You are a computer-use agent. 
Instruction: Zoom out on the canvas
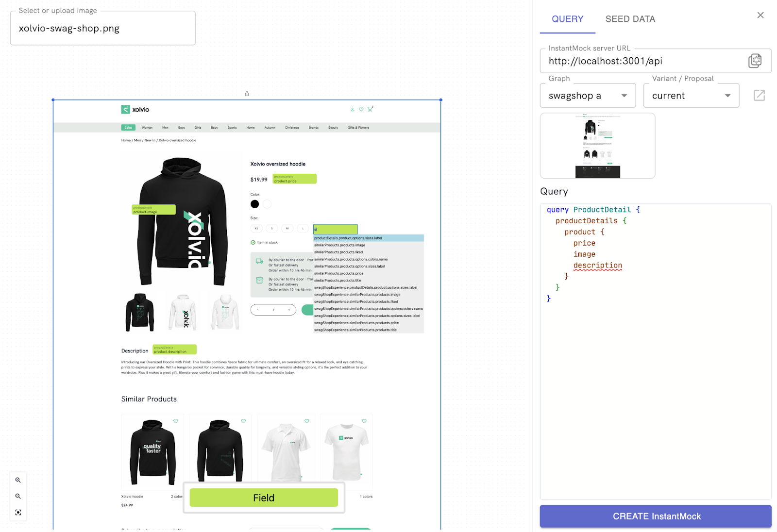[18, 496]
